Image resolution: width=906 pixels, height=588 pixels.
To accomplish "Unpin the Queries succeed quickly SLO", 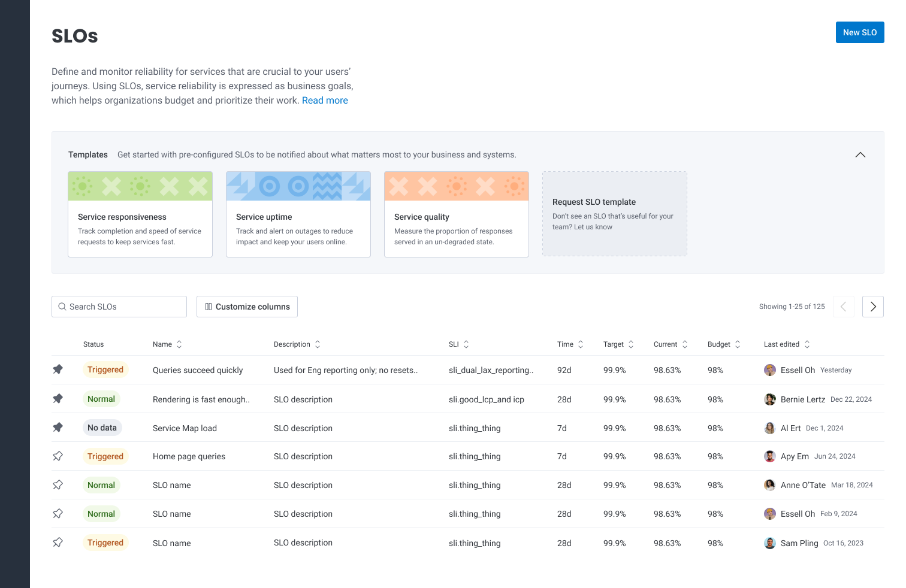I will (x=58, y=369).
